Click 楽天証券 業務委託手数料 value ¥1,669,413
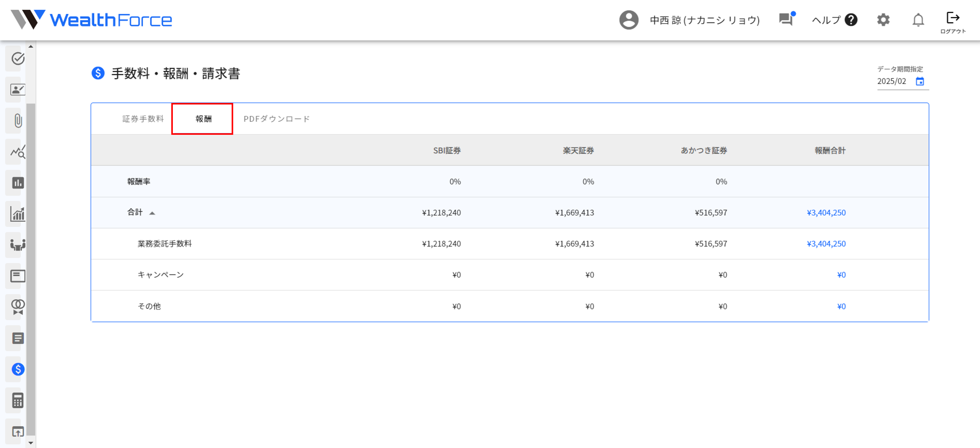 [574, 244]
